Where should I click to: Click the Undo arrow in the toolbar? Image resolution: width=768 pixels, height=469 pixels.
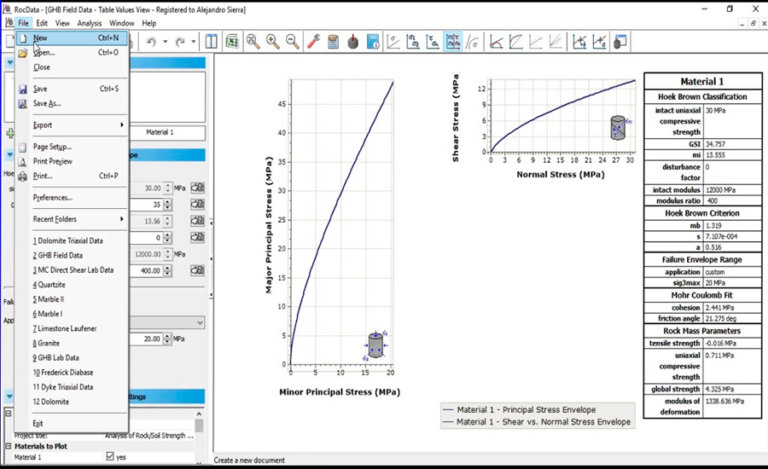(x=151, y=42)
